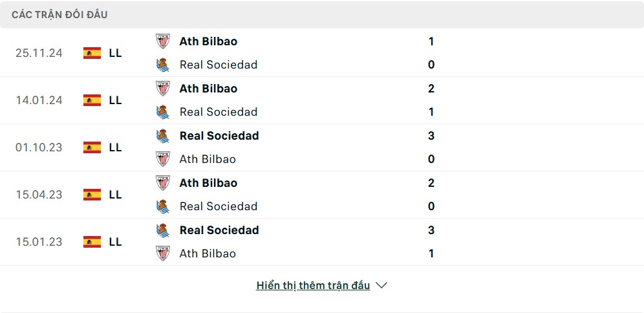
Task: Select bold Ath Bilbao name in 25.11.24 match
Action: (x=208, y=41)
